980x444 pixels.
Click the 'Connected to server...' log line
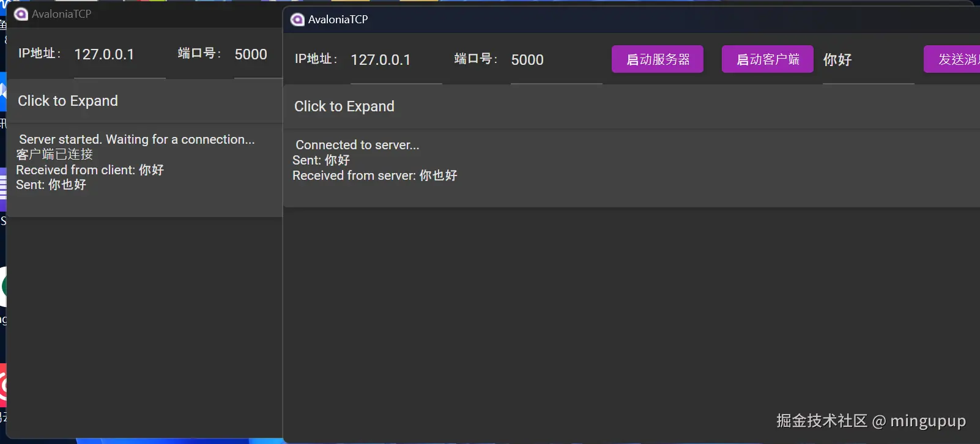click(x=357, y=145)
